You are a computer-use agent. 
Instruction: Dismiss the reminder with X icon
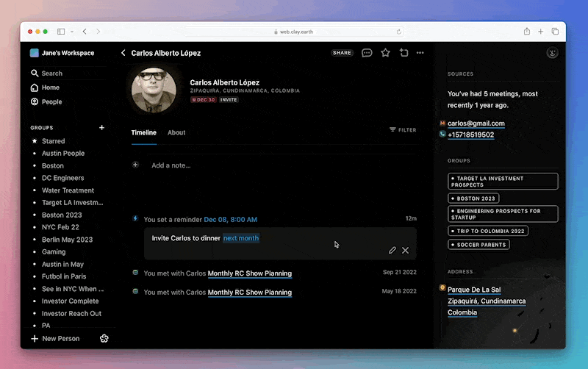(x=405, y=251)
